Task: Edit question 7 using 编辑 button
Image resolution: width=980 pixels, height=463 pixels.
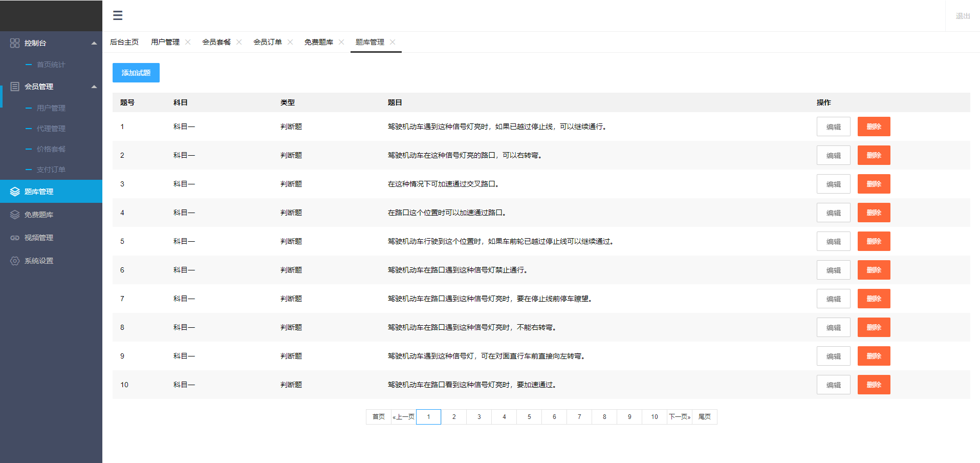Action: tap(833, 299)
